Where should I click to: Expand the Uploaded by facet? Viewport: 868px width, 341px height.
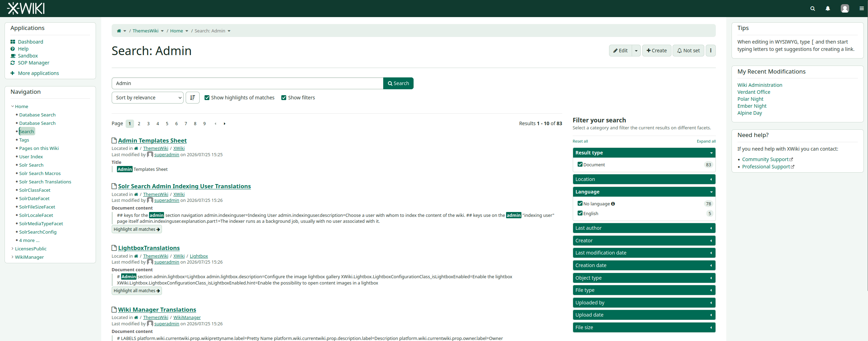[644, 303]
